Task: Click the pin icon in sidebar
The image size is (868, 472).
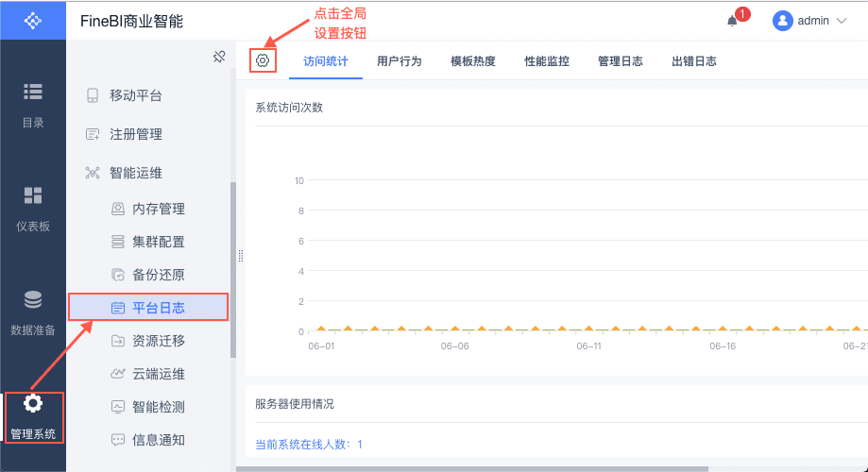Action: click(x=219, y=58)
